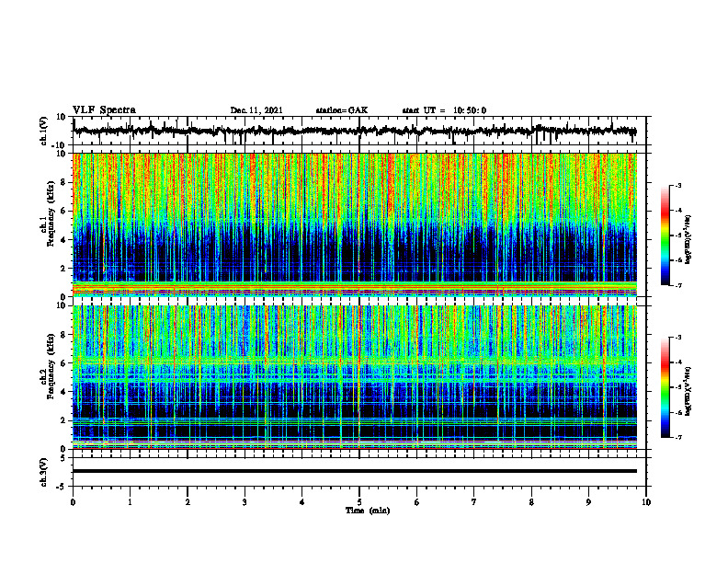Click the ch.2 spectrogram plot area
The height and width of the screenshot is (563, 728).
[x=355, y=377]
